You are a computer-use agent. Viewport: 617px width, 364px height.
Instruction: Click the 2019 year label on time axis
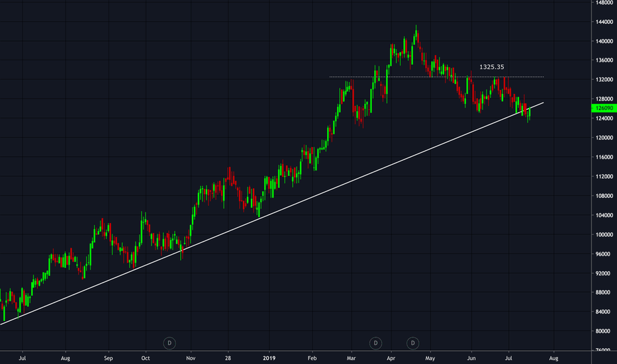click(269, 358)
